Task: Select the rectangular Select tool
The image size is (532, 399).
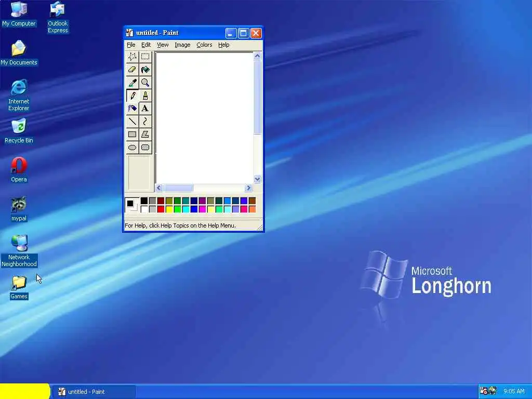Action: [145, 57]
